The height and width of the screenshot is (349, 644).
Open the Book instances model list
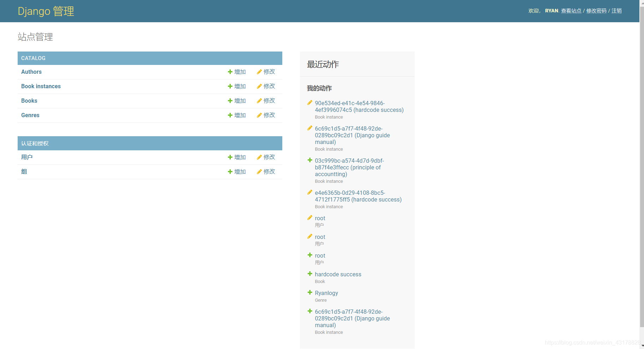click(x=41, y=86)
